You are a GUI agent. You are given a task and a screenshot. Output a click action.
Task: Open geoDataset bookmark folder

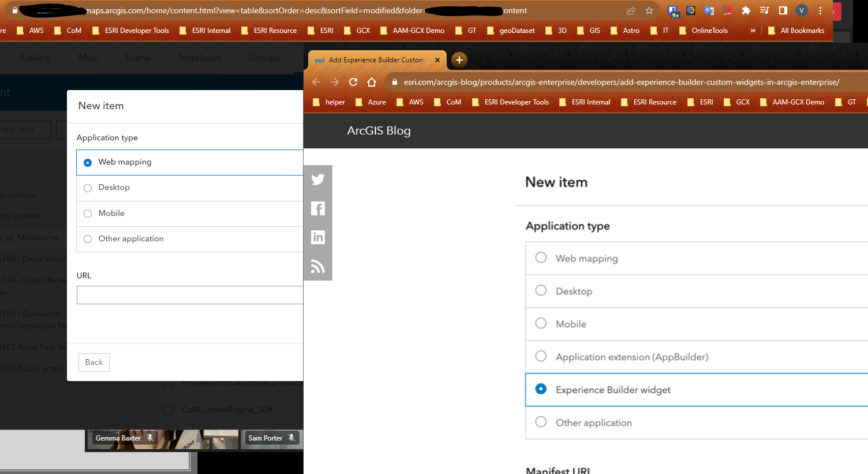[x=511, y=31]
